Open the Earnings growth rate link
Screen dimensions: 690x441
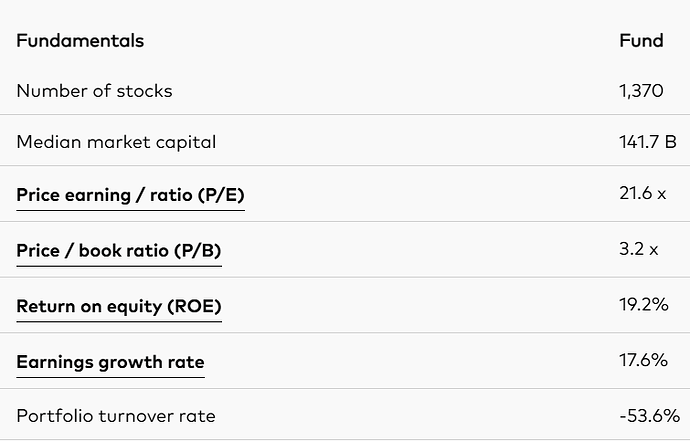[110, 362]
